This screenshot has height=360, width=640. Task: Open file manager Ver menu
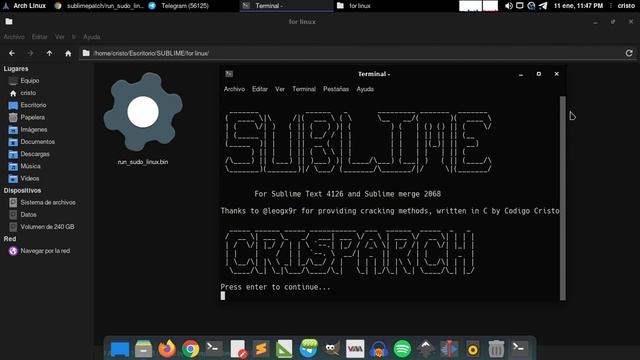pos(60,37)
